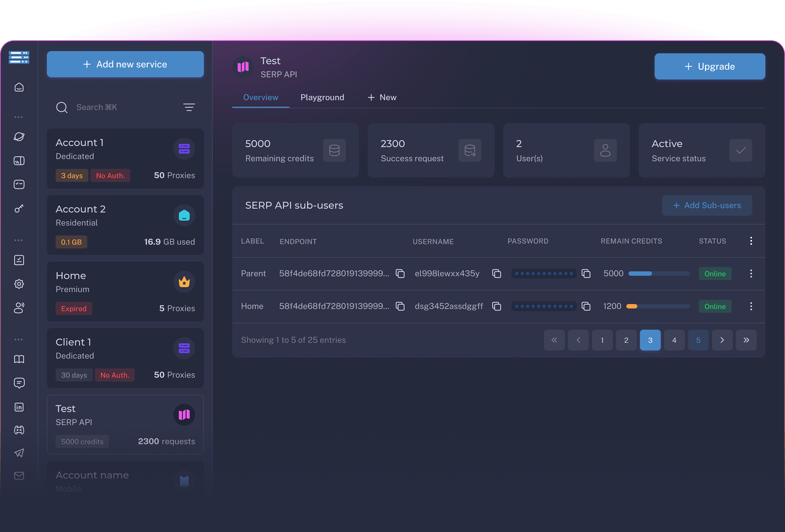Switch to the Playground tab
This screenshot has width=785, height=532.
pyautogui.click(x=322, y=97)
